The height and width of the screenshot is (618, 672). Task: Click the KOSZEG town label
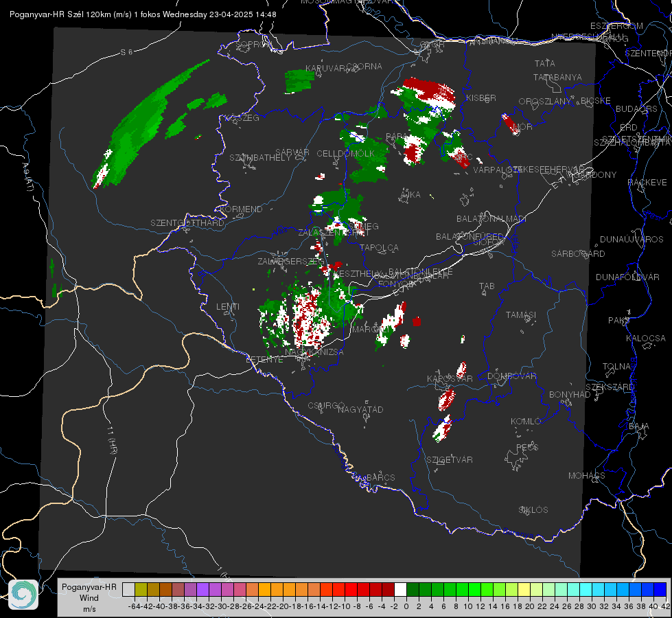[x=243, y=118]
